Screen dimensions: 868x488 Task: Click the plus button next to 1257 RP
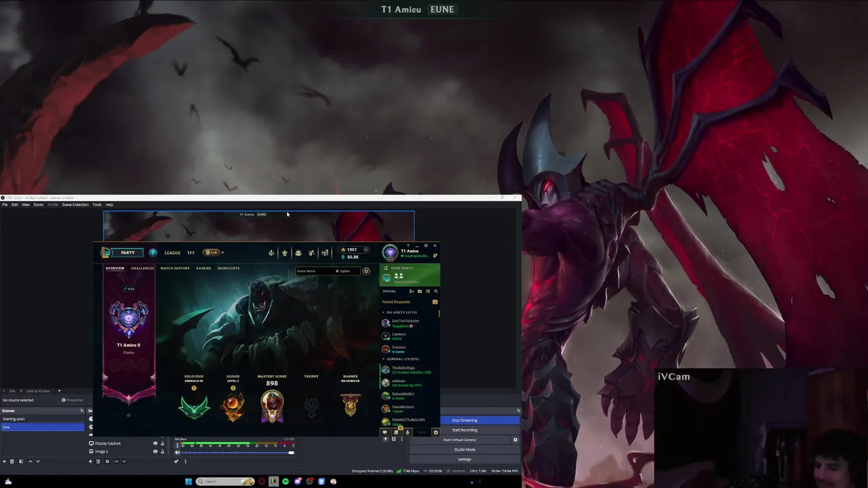tap(366, 249)
